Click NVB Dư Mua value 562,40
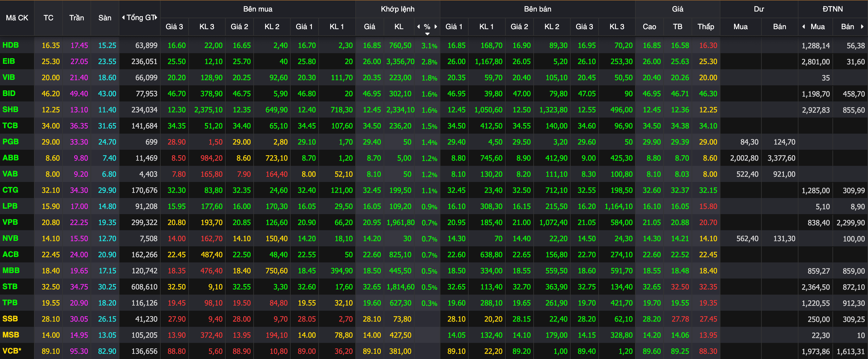Screen dimensions: 868x359 tap(747, 239)
